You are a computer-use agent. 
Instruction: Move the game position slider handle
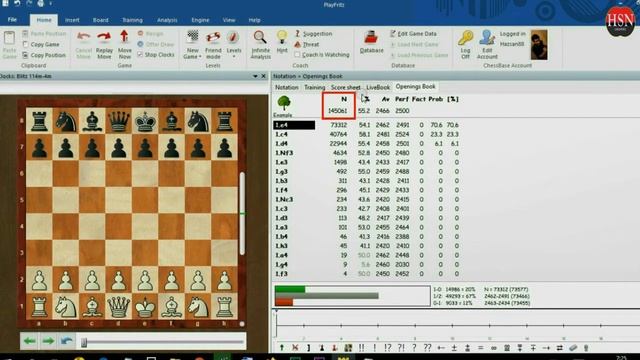pyautogui.click(x=84, y=342)
